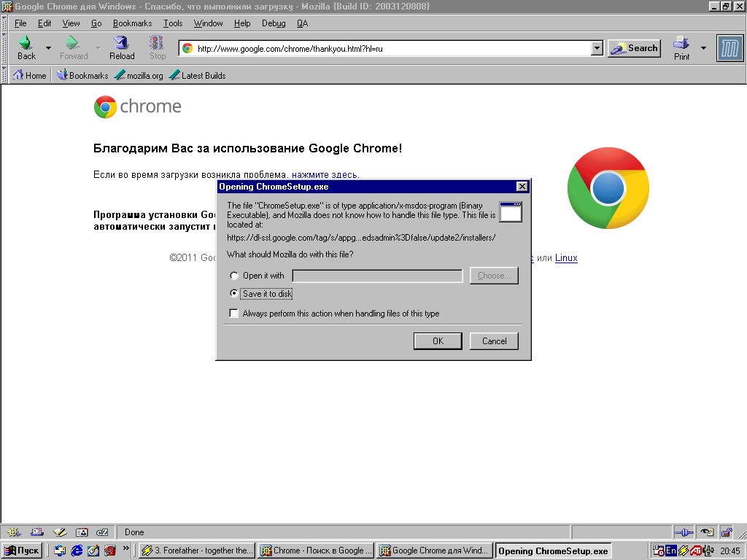This screenshot has width=747, height=560.
Task: Click the 'нажмите здесь' link
Action: coord(325,175)
